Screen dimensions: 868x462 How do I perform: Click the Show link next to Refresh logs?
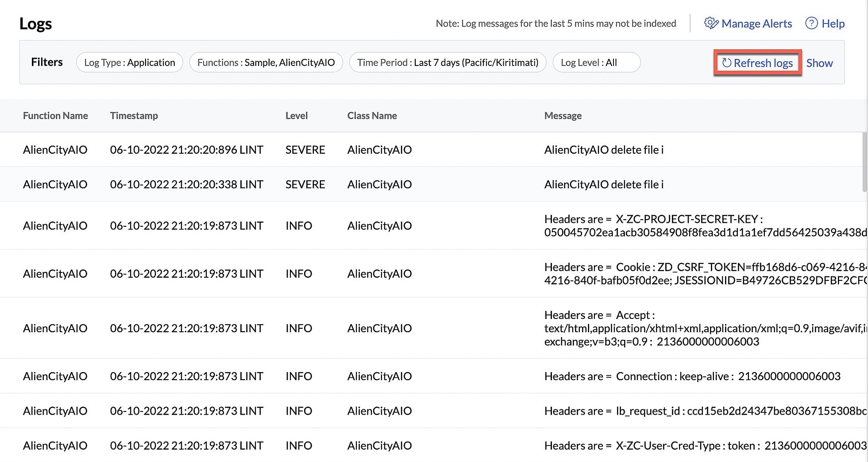pos(819,62)
